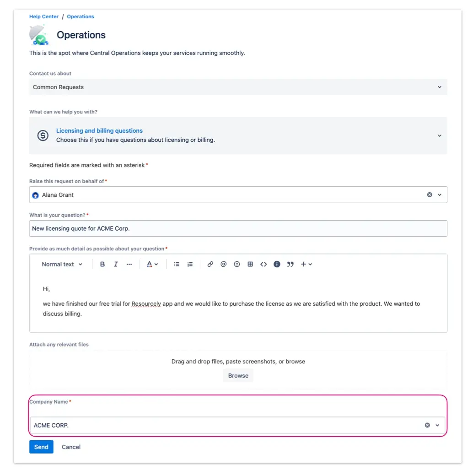Add a quote block from the toolbar
The height and width of the screenshot is (476, 473).
290,264
